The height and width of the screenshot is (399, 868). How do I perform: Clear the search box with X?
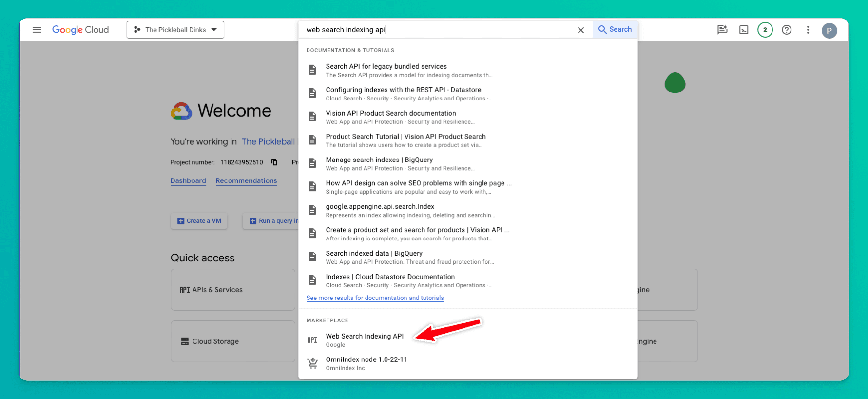coord(581,30)
